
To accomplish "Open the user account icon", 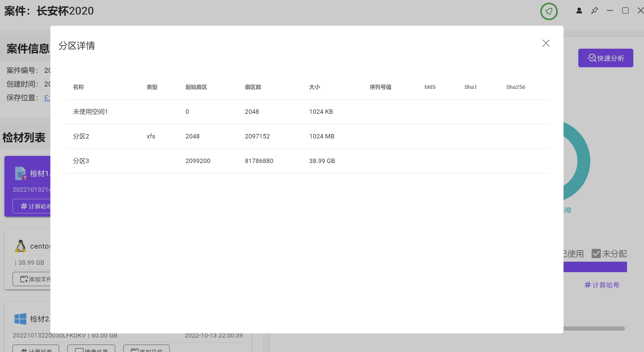I will tap(579, 11).
